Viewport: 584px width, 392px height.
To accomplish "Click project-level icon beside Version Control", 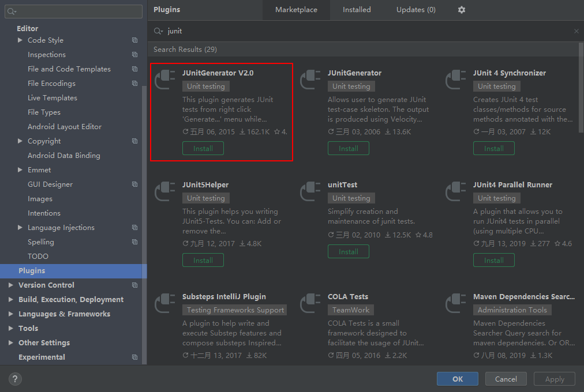I will (x=135, y=285).
